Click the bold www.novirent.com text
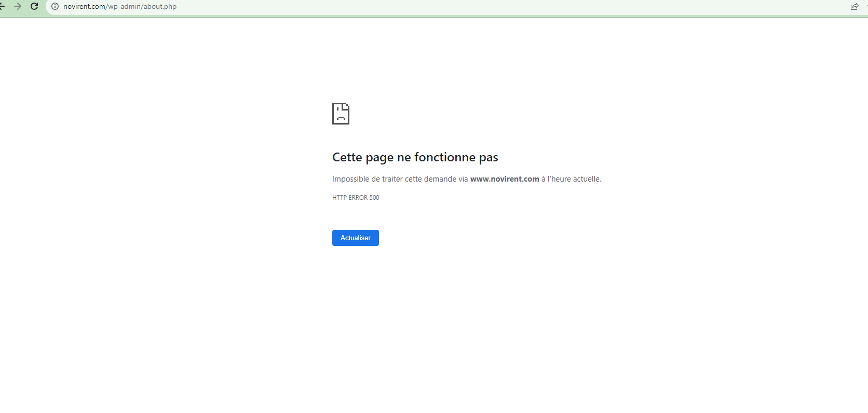Screen dimensions: 868x413 504,179
